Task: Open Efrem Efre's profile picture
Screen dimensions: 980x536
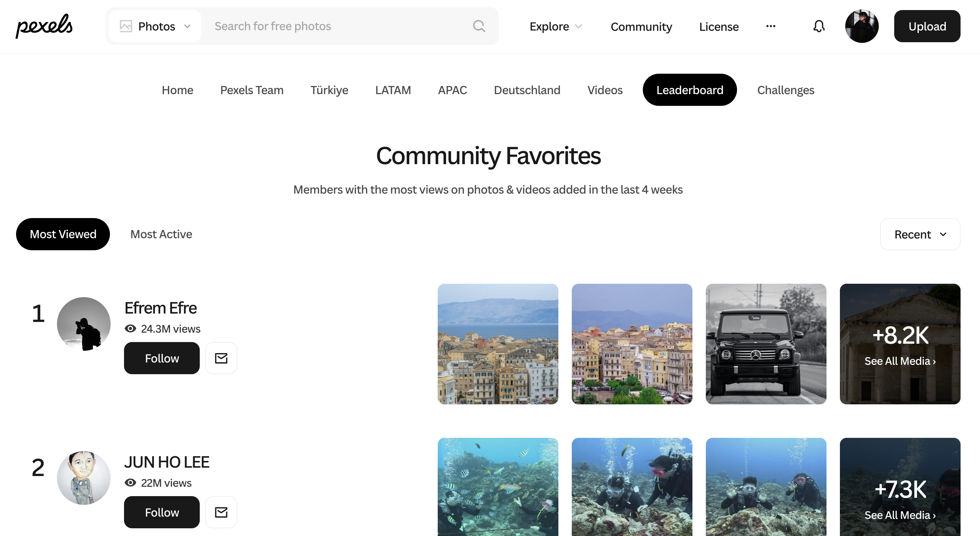Action: 84,324
